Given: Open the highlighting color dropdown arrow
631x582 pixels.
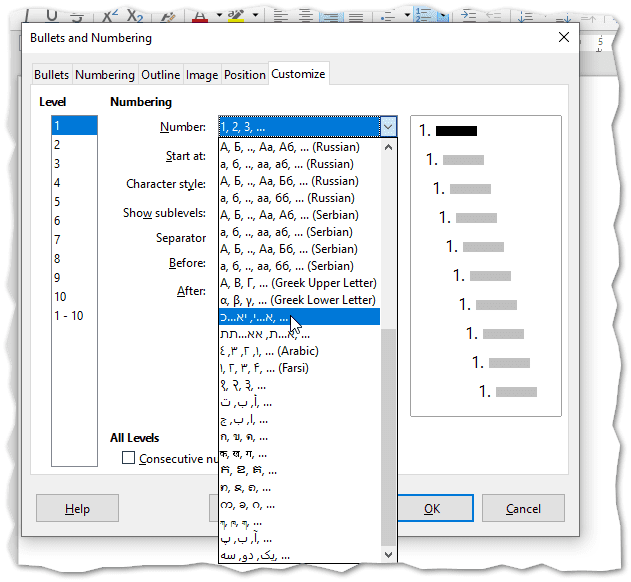Looking at the screenshot, I should 255,15.
